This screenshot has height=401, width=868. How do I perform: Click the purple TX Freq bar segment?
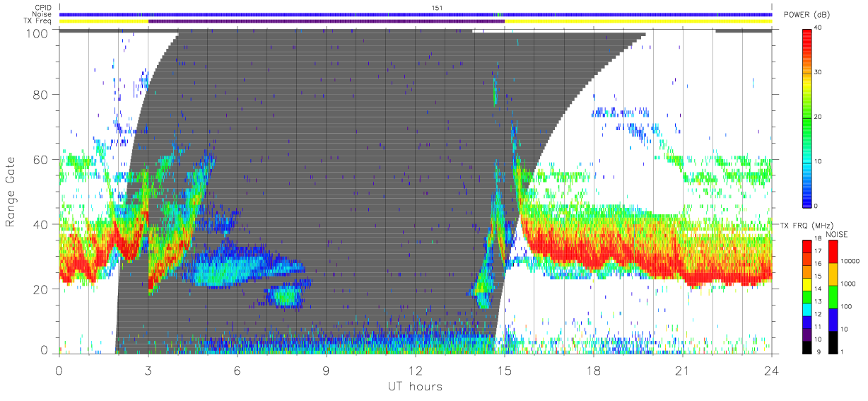(327, 21)
